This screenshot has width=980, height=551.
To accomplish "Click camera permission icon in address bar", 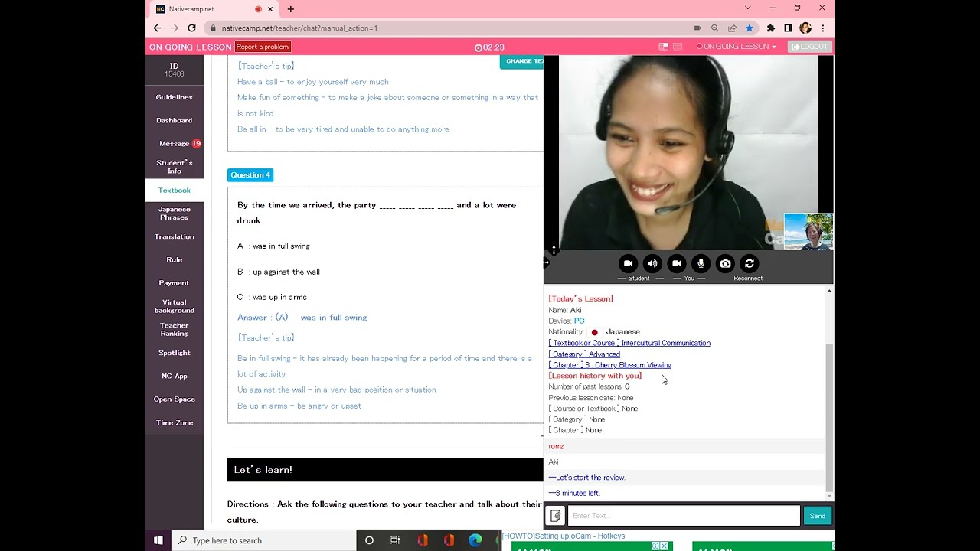I will pos(697,28).
